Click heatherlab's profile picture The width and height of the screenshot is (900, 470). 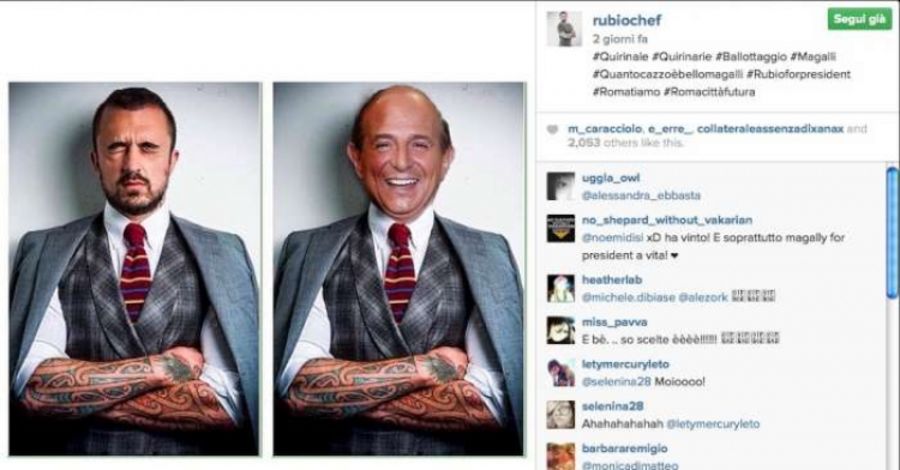coord(561,288)
